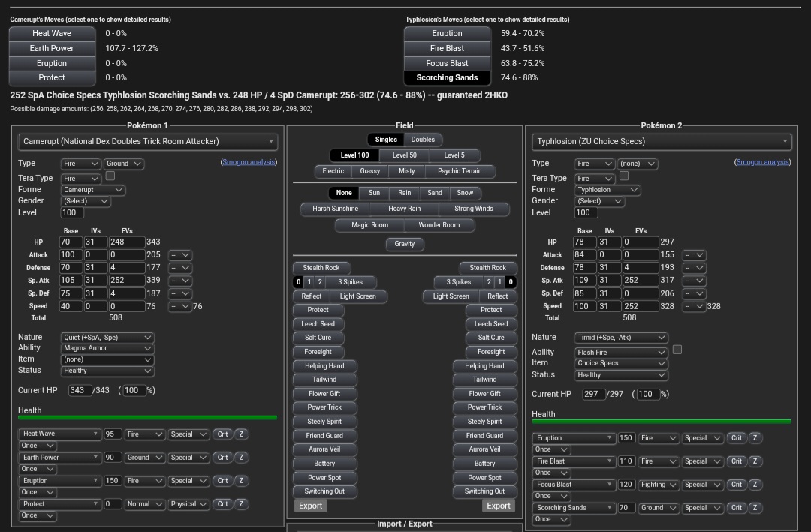This screenshot has width=811, height=532.
Task: Enable Electric terrain
Action: click(333, 171)
